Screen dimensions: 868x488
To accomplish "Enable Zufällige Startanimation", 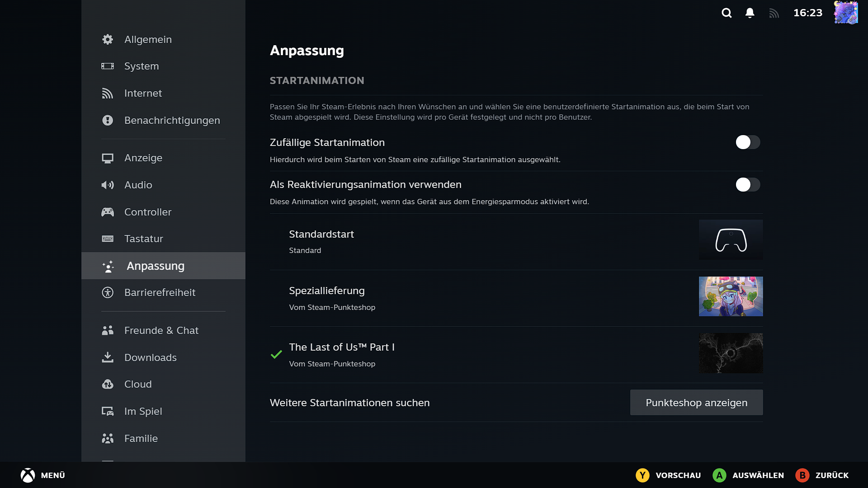I will (x=747, y=142).
